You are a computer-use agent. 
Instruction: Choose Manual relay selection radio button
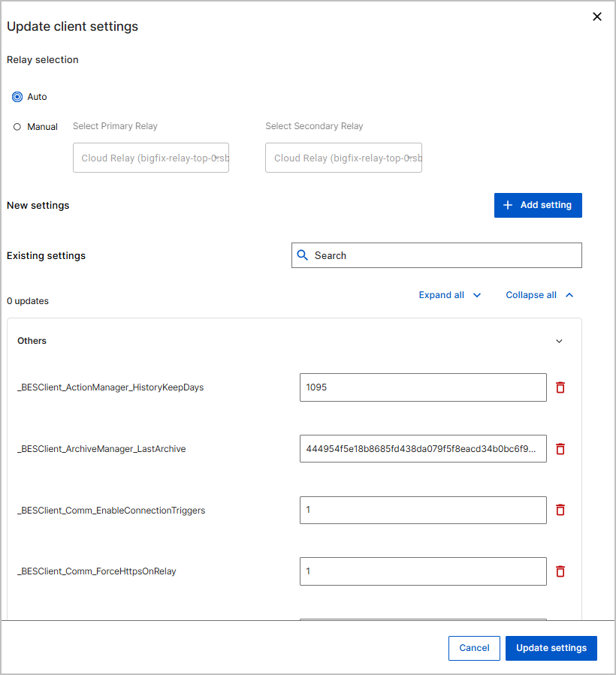click(17, 127)
